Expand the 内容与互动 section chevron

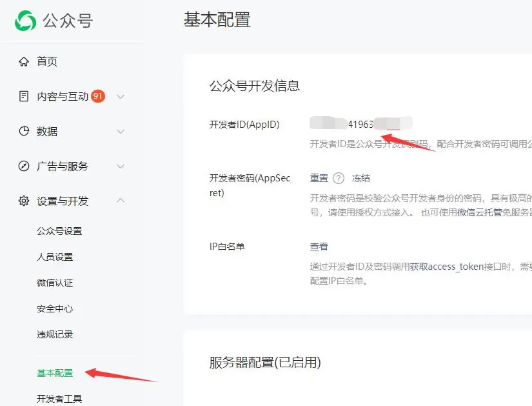121,96
